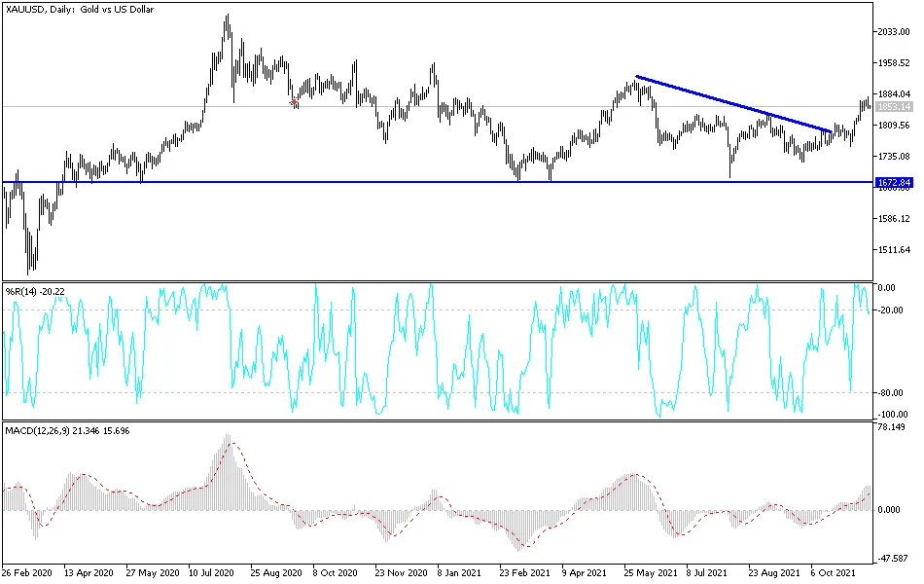The image size is (924, 584).
Task: Click the grey 1853.14 current price label
Action: coord(893,107)
